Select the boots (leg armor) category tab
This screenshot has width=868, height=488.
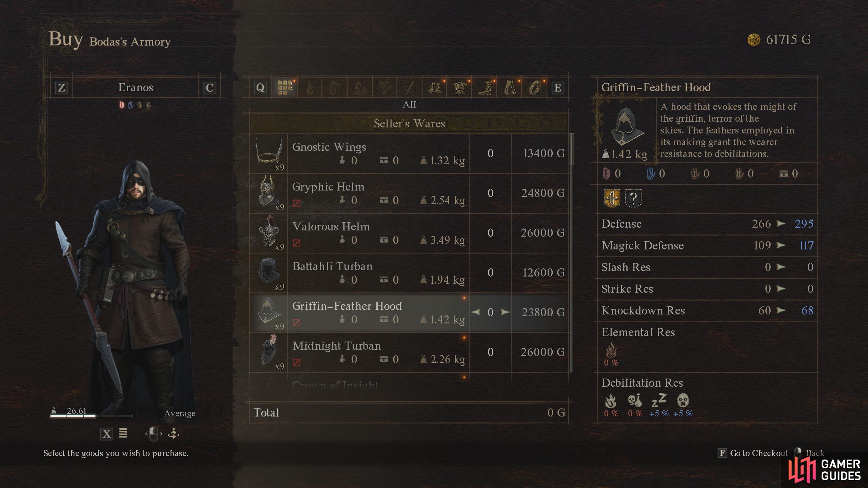[x=485, y=88]
